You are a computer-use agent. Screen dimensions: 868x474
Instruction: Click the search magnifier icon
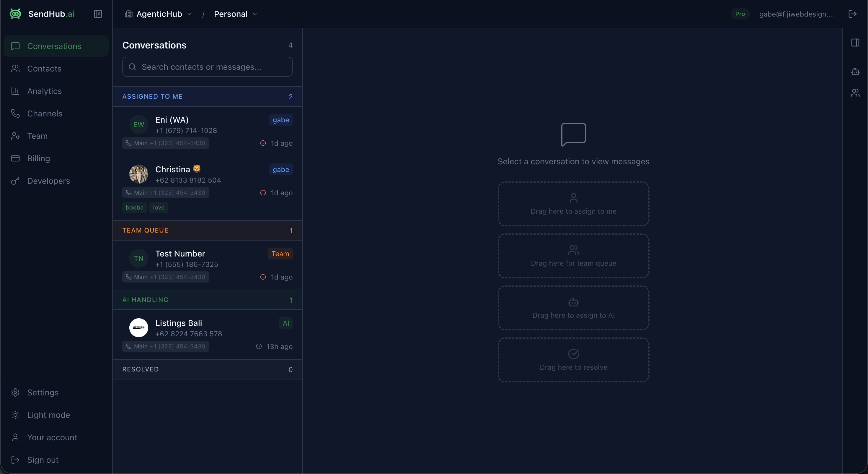(x=132, y=67)
